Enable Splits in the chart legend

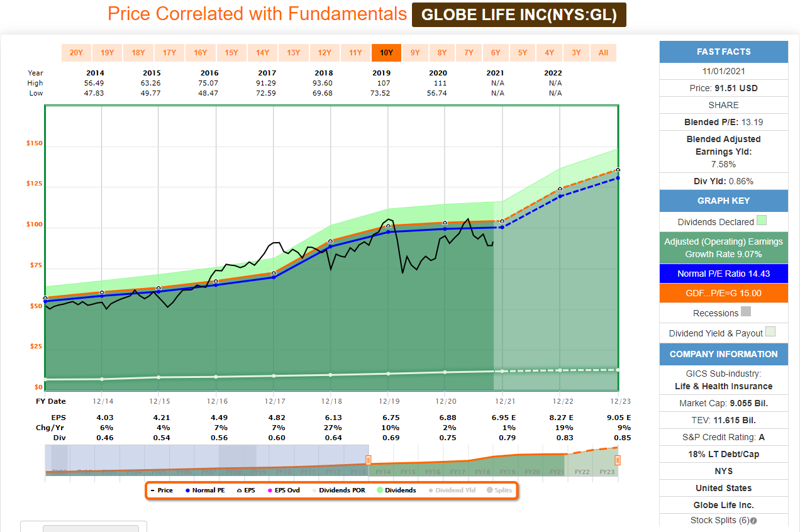(x=498, y=490)
